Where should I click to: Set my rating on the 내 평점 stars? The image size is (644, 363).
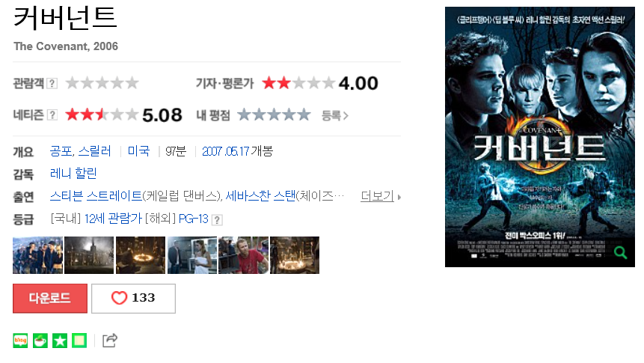(274, 115)
